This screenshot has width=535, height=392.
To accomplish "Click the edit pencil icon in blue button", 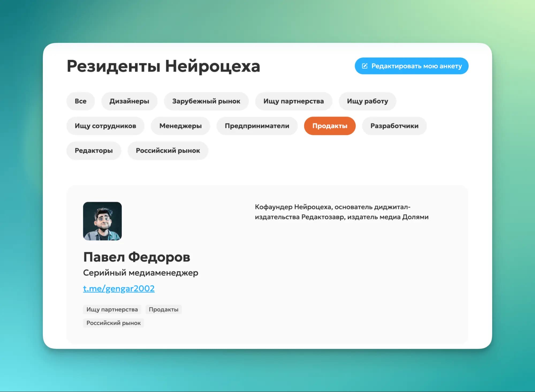I will point(365,66).
